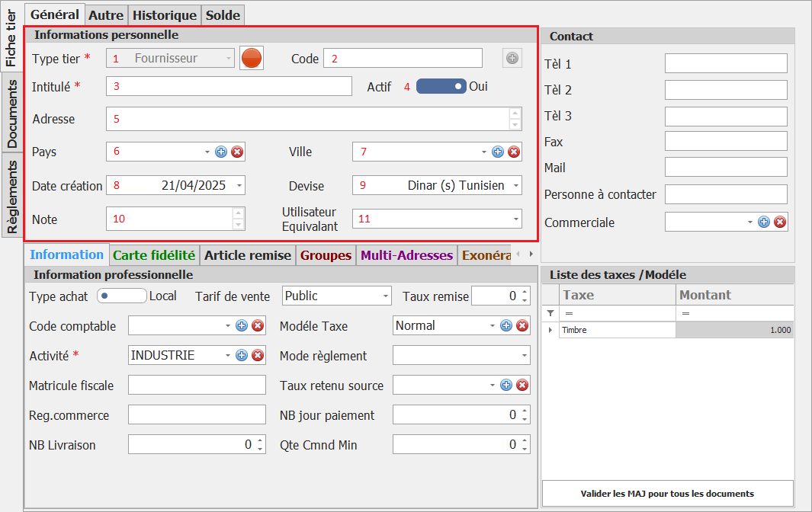Add a Modèle Taxe with plus icon

506,326
